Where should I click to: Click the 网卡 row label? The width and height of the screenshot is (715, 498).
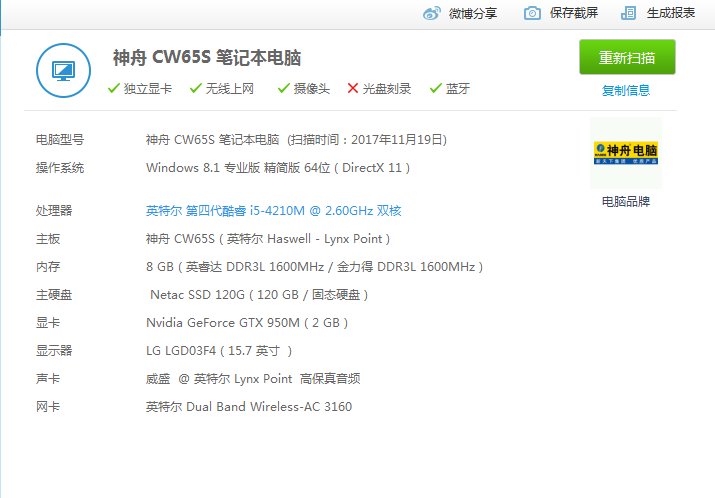(x=48, y=407)
